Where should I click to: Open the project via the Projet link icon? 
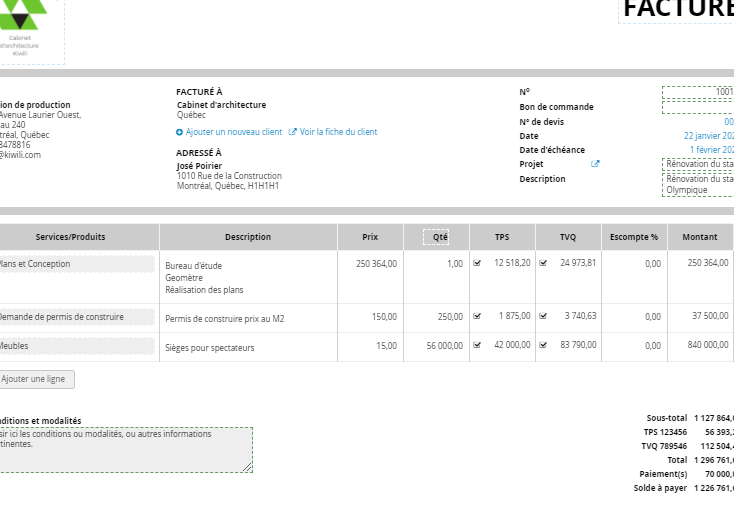(x=596, y=164)
